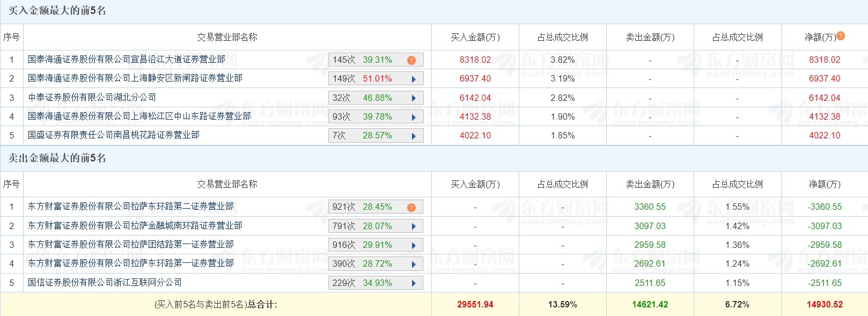Open 东方财富证券拉萨金融城南环路证券营业部 link
The height and width of the screenshot is (316, 868).
[x=135, y=226]
